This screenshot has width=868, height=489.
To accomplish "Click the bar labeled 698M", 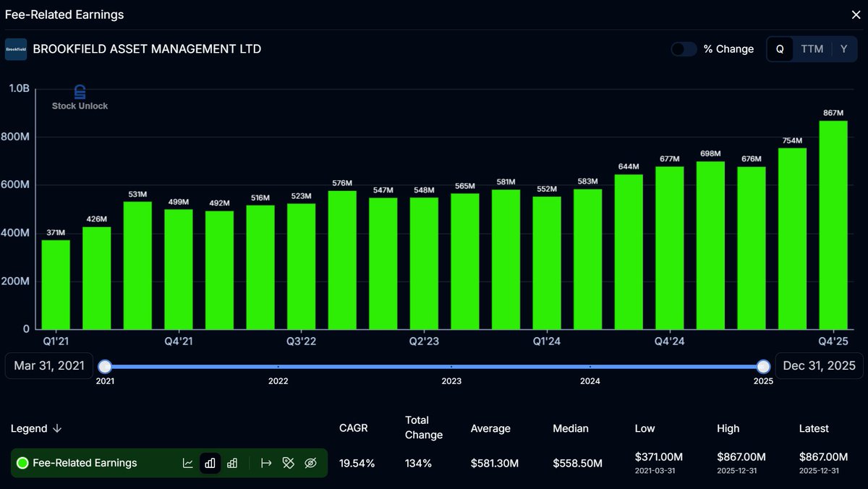I will tap(710, 246).
